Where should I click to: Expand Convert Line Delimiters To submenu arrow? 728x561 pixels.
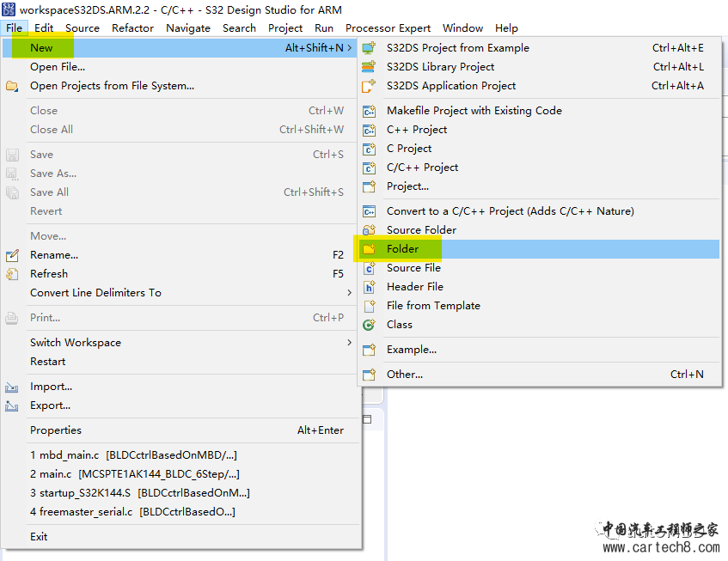pos(350,293)
